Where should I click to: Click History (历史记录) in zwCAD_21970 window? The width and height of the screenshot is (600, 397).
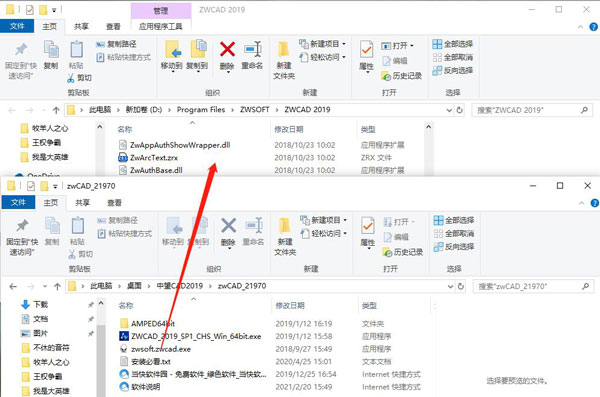click(403, 252)
